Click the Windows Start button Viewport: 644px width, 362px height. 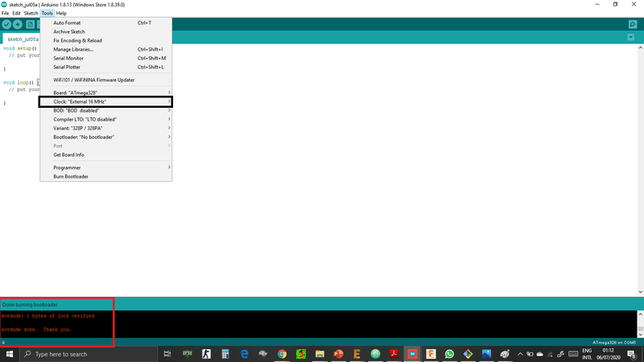10,354
